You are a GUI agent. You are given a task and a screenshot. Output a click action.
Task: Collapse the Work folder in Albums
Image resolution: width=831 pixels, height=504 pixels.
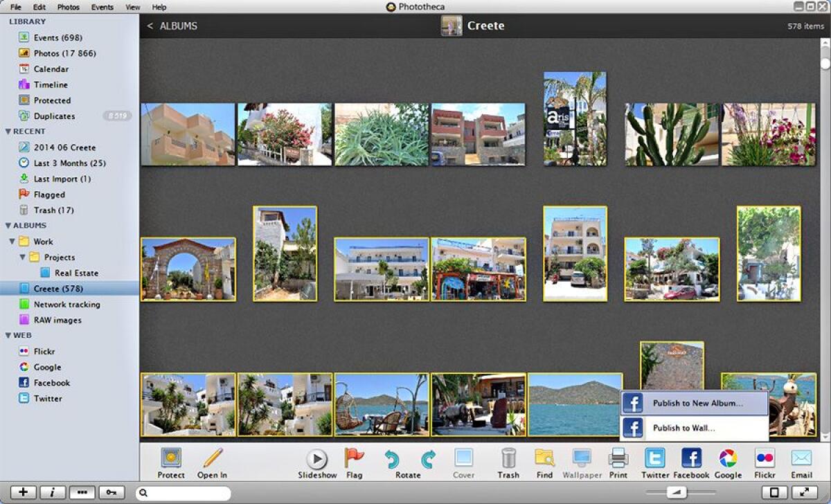(12, 241)
